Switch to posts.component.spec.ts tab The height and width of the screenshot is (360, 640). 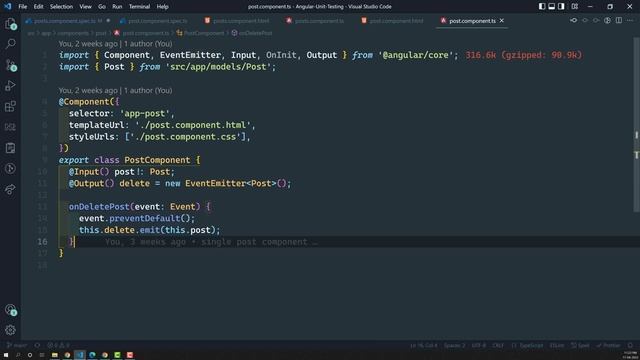(x=67, y=20)
